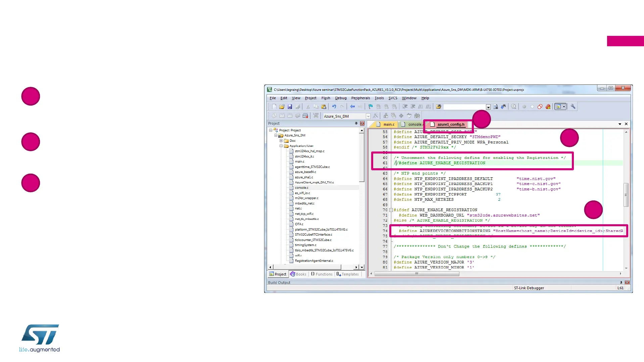
Task: Collapse the Project: Project root node
Action: tap(270, 130)
